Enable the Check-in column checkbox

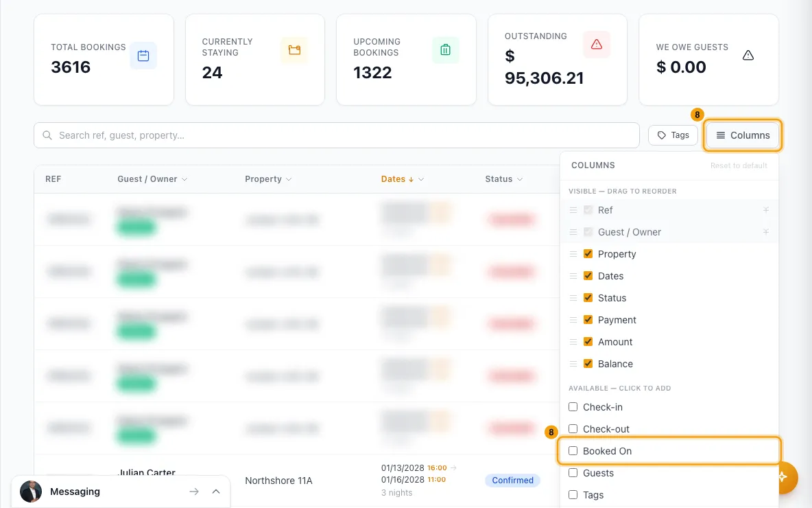tap(573, 407)
